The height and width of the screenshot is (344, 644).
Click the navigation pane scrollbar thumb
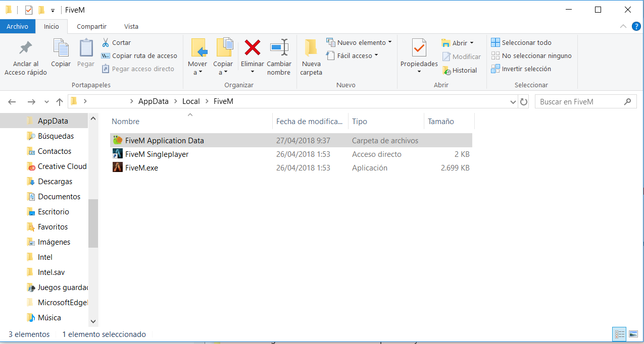(93, 223)
